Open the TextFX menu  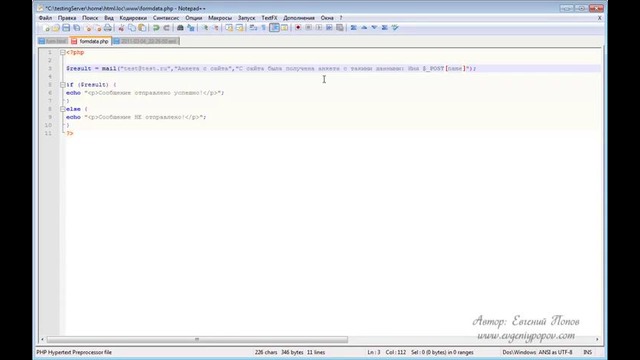(x=269, y=18)
